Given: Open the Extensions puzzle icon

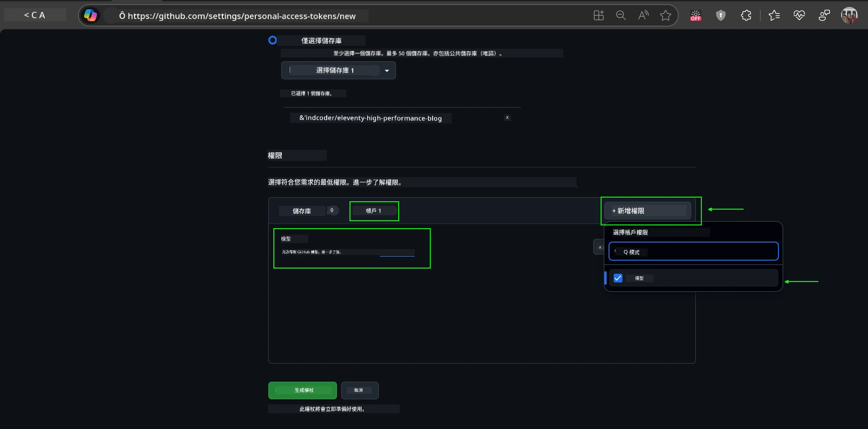Looking at the screenshot, I should (x=745, y=15).
